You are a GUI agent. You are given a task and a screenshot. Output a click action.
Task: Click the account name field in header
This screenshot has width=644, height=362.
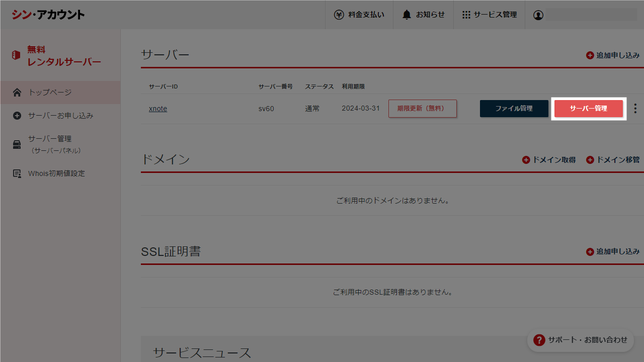point(592,15)
